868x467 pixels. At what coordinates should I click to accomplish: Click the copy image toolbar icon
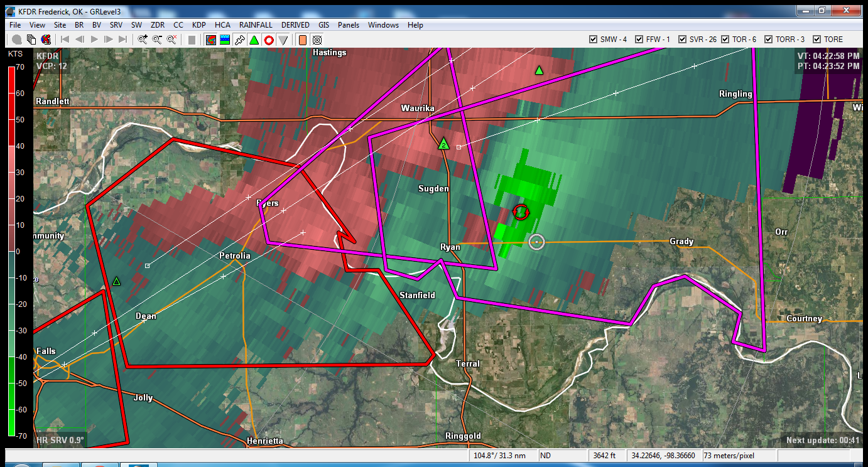tap(31, 40)
